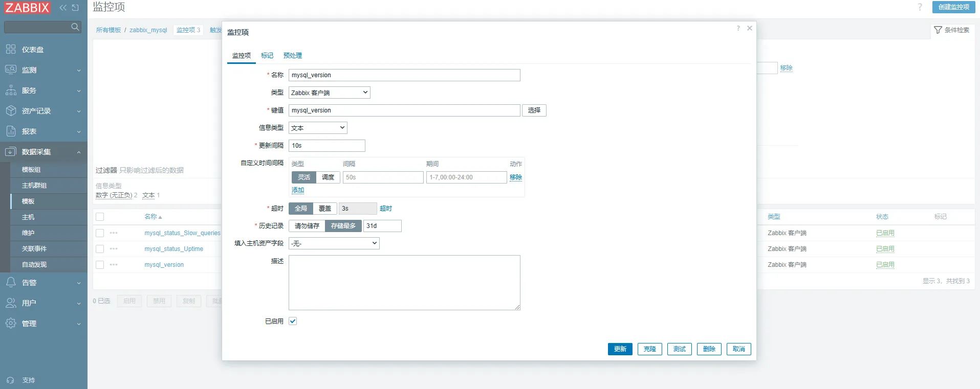Select 灵活 interval type
980x389 pixels.
(304, 177)
